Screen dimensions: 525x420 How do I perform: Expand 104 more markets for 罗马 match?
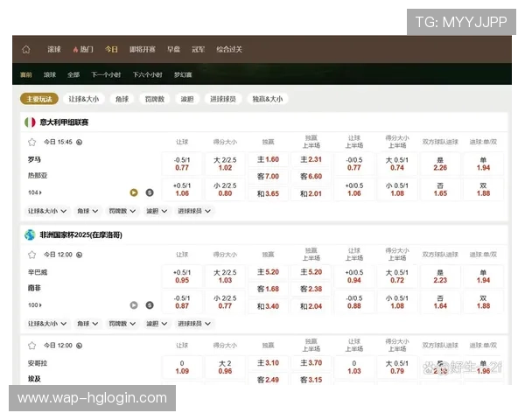pyautogui.click(x=35, y=192)
